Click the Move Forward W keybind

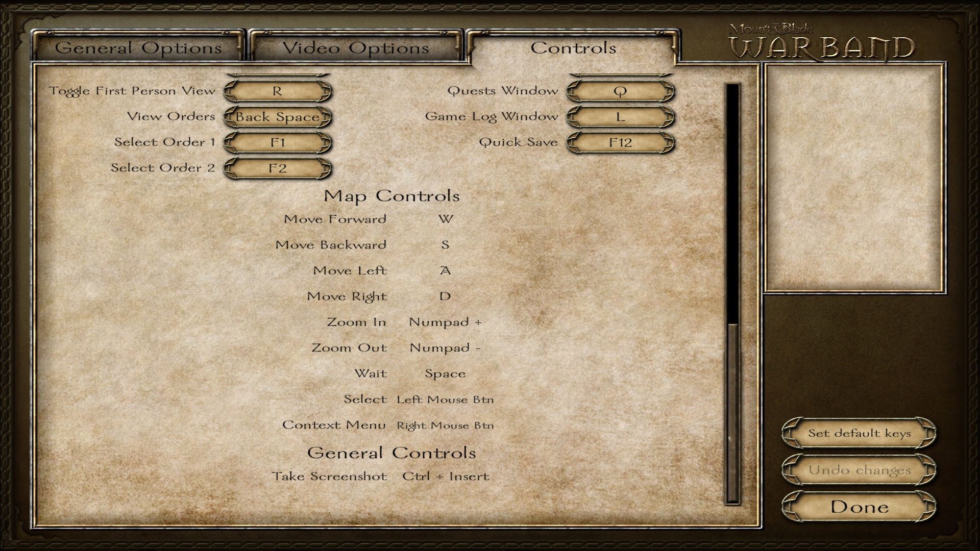(444, 219)
